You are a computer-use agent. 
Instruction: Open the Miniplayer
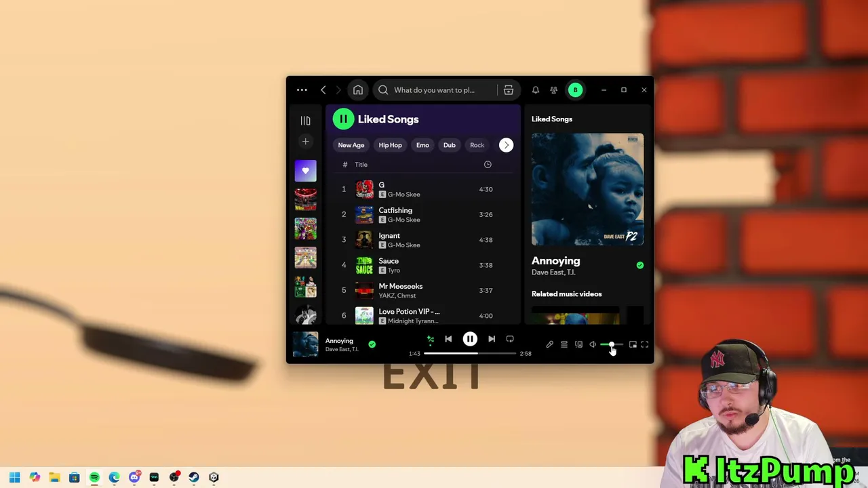(633, 345)
